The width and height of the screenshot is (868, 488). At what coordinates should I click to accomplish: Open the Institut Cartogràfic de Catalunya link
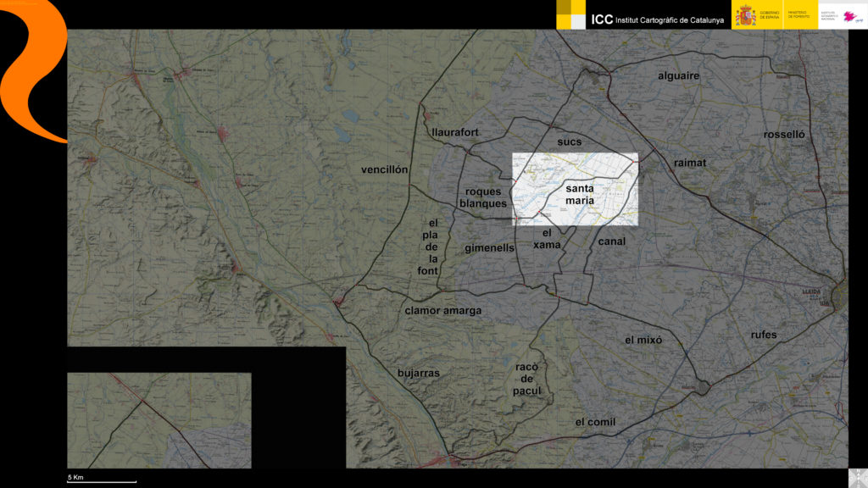coord(657,19)
